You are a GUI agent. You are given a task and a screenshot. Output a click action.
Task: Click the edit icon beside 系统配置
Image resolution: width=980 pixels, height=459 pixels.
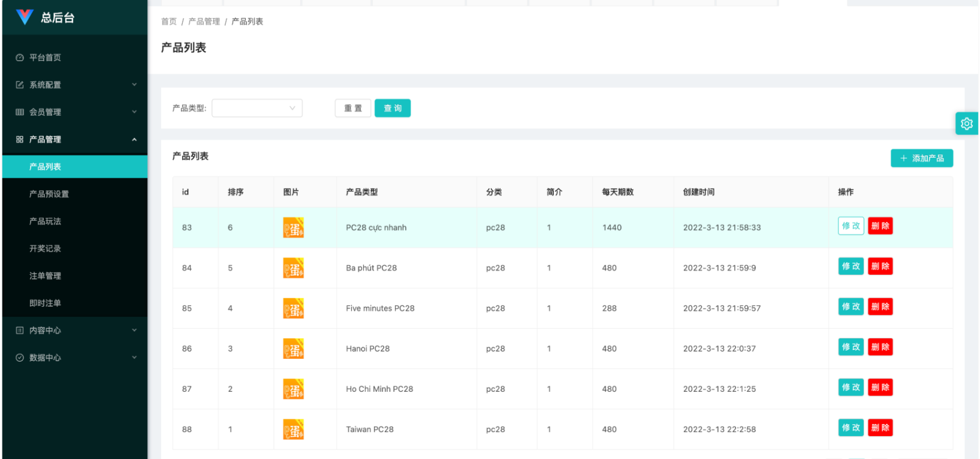tap(20, 85)
